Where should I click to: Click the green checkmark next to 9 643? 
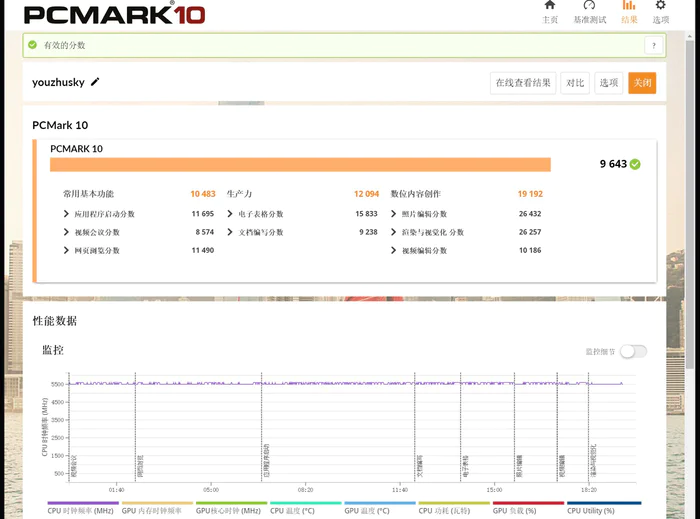click(635, 164)
